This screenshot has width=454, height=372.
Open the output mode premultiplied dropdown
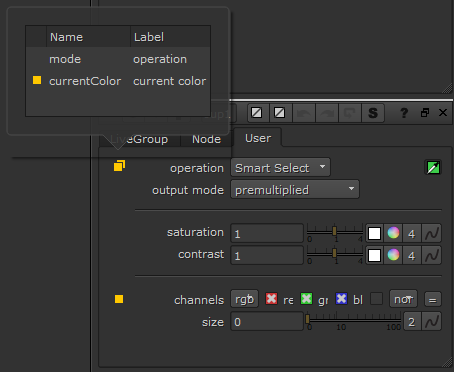pos(295,189)
